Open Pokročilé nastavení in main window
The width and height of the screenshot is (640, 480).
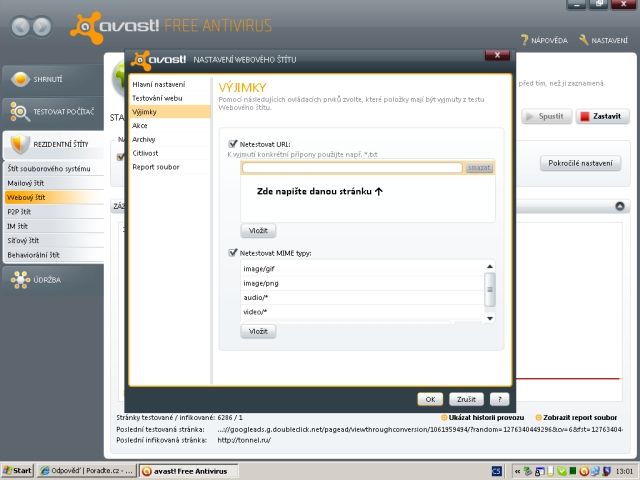580,163
